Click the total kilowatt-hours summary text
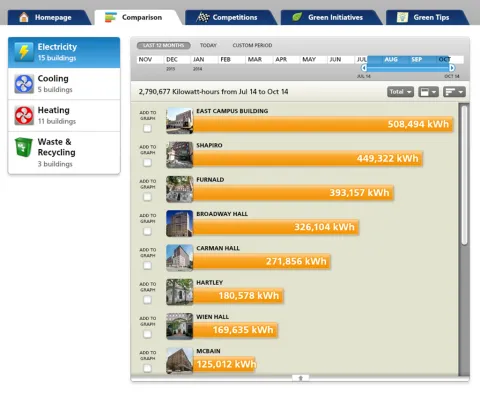 (x=213, y=92)
